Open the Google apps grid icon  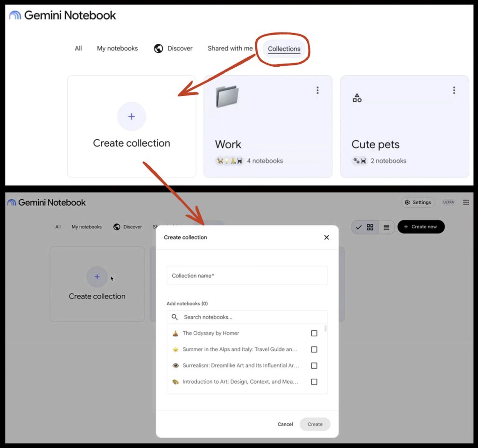click(466, 202)
